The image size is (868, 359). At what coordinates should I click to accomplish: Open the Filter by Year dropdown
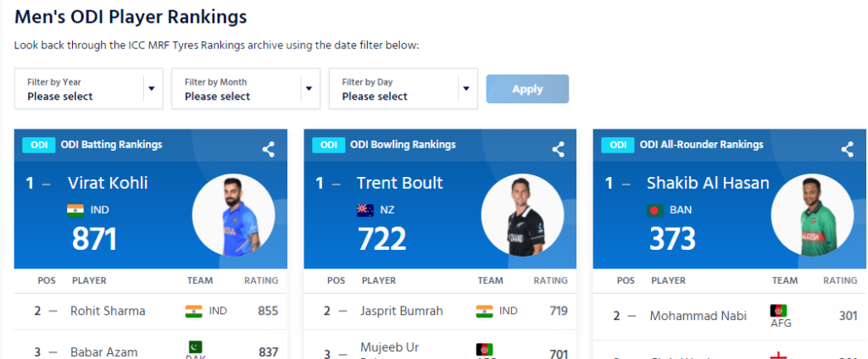(88, 89)
